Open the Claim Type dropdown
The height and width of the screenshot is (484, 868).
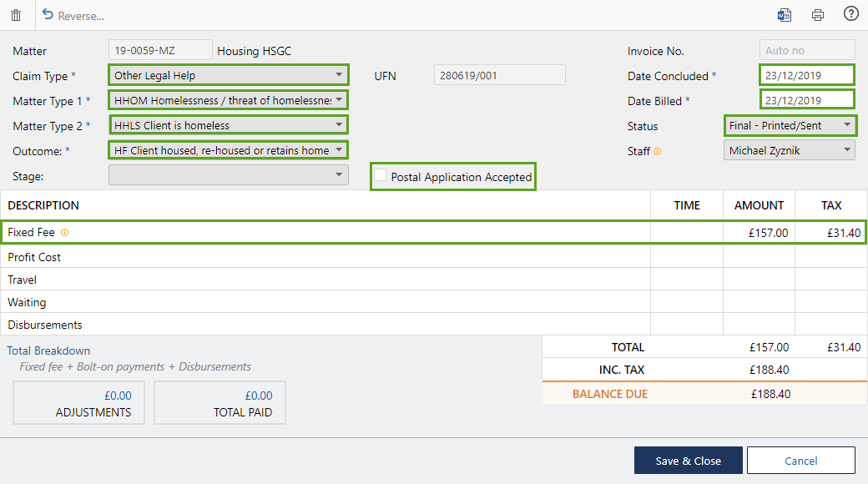tap(229, 75)
